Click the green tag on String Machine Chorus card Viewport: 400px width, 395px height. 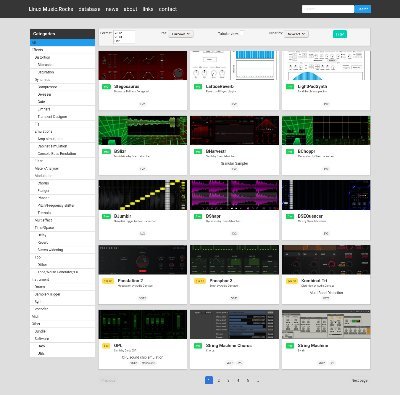198,346
